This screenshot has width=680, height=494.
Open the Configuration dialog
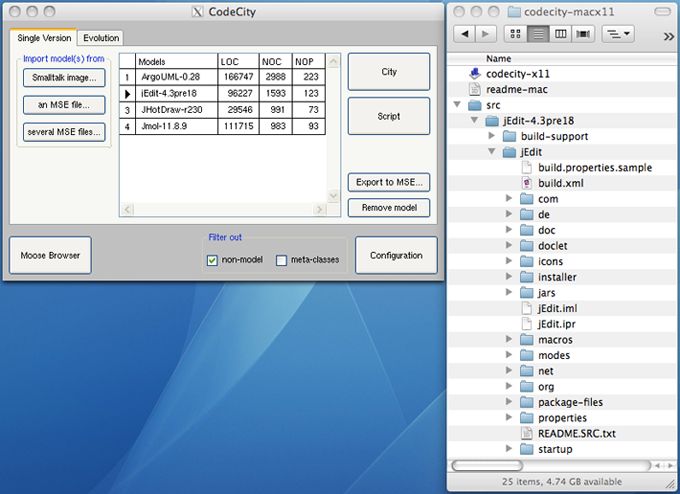pos(396,255)
